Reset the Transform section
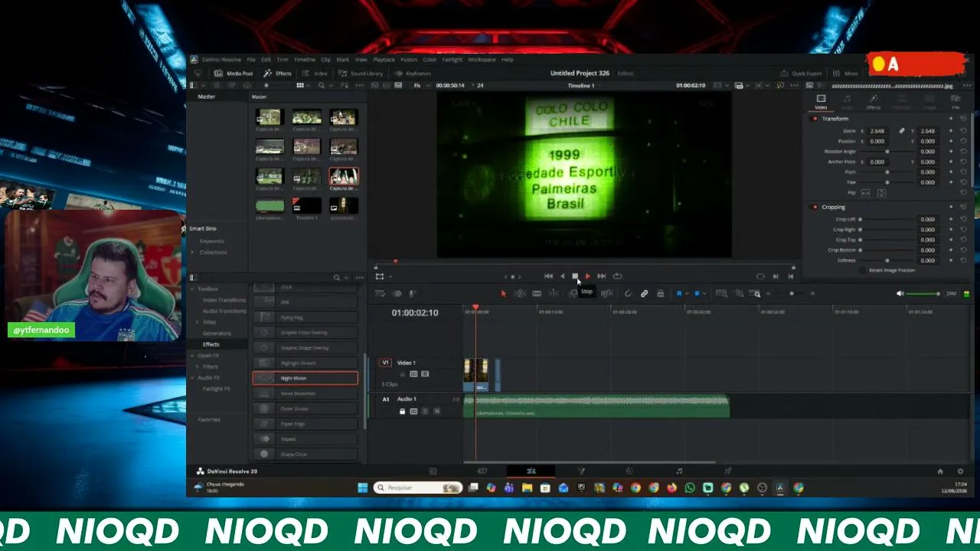The width and height of the screenshot is (980, 551). click(x=963, y=119)
